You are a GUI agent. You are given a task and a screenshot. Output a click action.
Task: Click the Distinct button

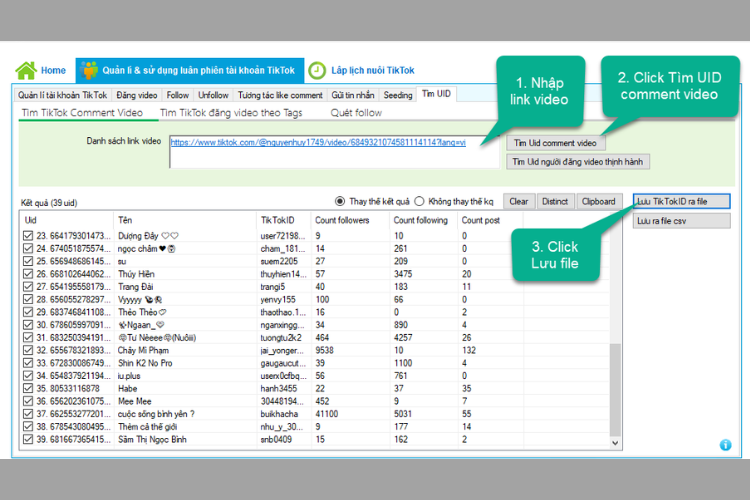pos(555,201)
